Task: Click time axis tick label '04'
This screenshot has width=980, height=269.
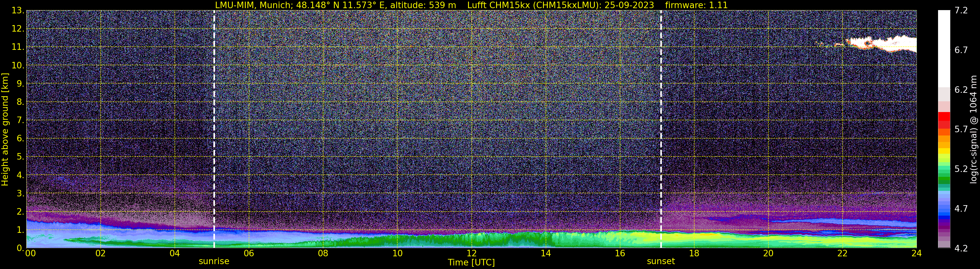Action: [175, 253]
